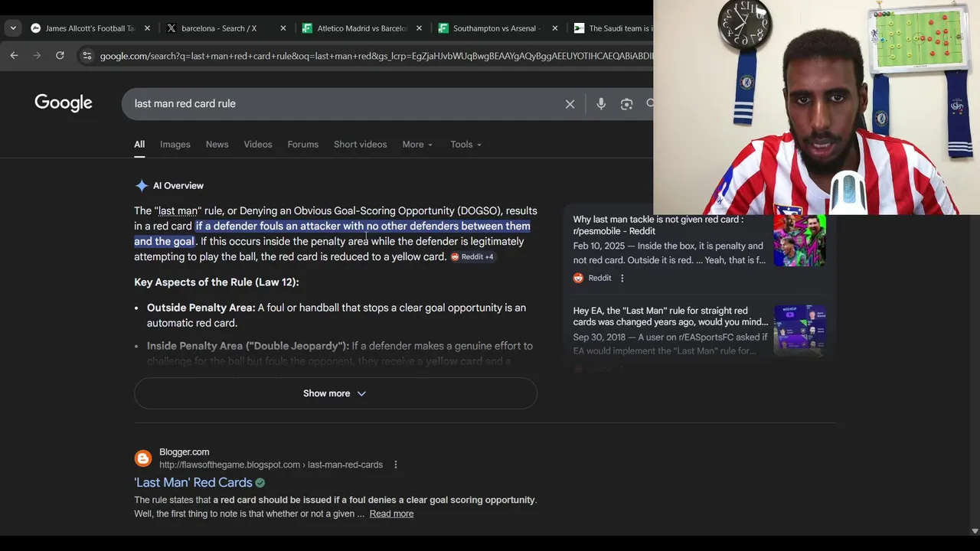This screenshot has width=980, height=551.
Task: Click the AI Overview sparkle icon
Action: pyautogui.click(x=142, y=185)
